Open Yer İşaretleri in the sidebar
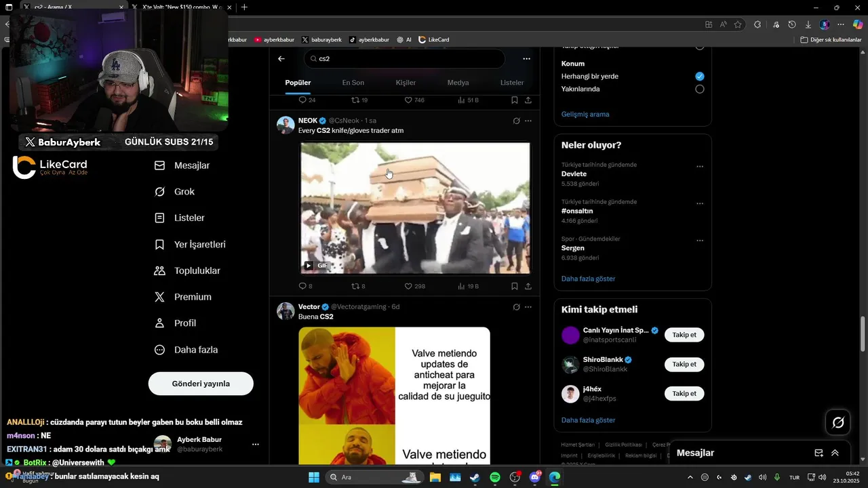The width and height of the screenshot is (868, 488). tap(190, 245)
